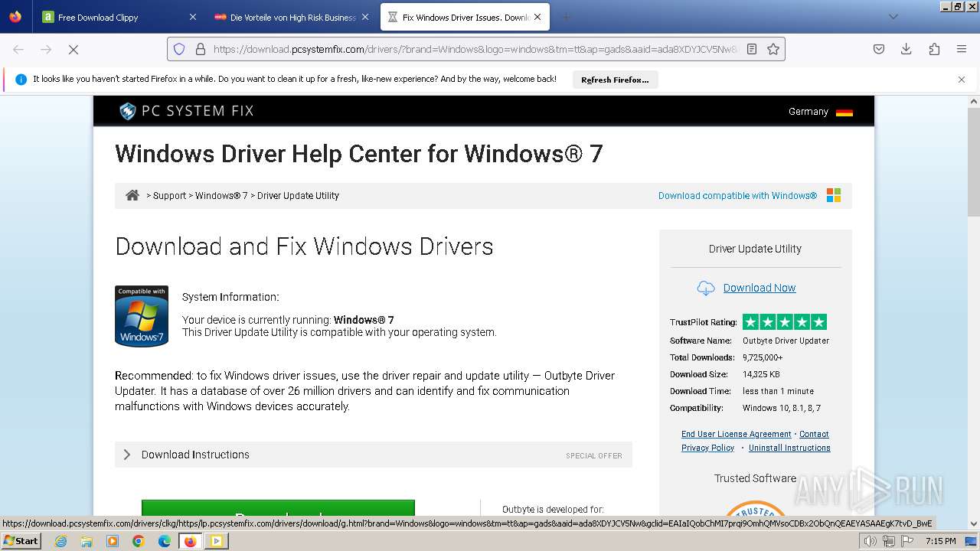Switch to Die Vorteile von High Risk tab
980x551 pixels.
[x=292, y=17]
